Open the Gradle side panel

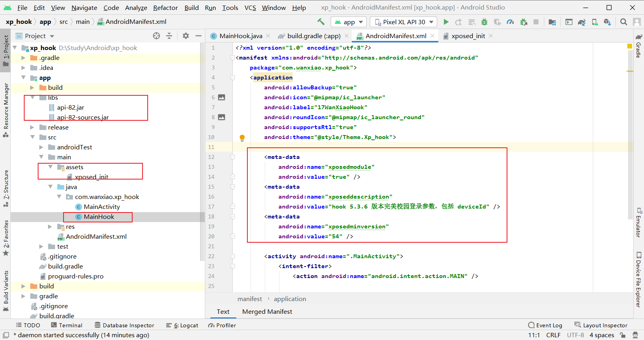pyautogui.click(x=638, y=46)
